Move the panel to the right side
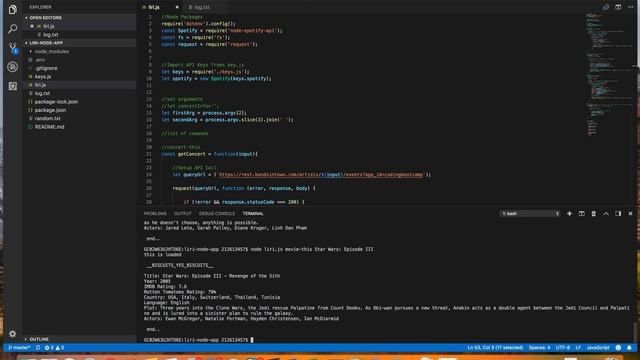 pos(618,213)
